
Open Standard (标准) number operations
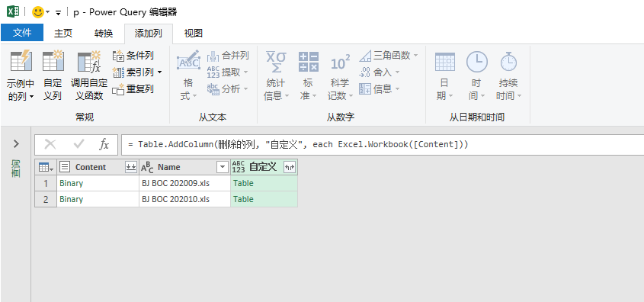[x=309, y=76]
